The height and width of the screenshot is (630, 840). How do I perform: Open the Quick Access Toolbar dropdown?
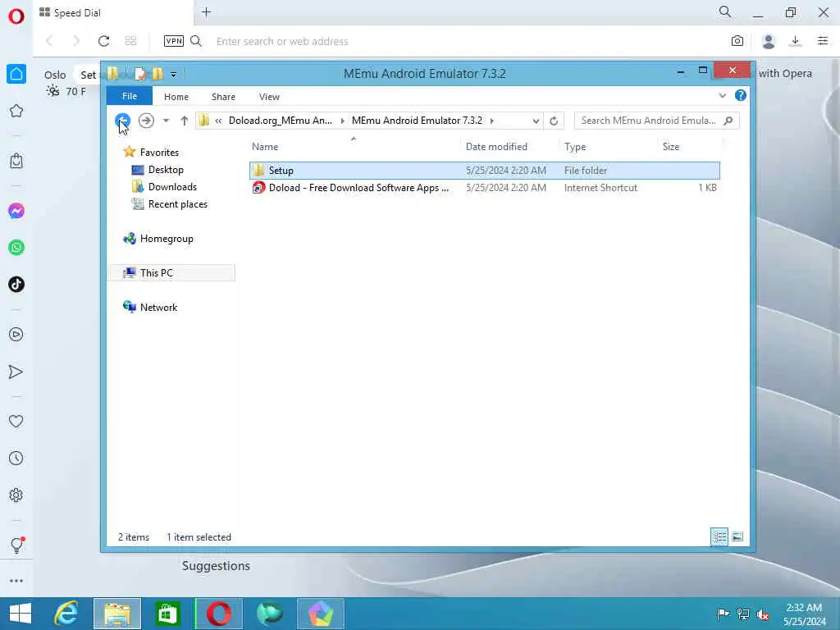coord(174,75)
